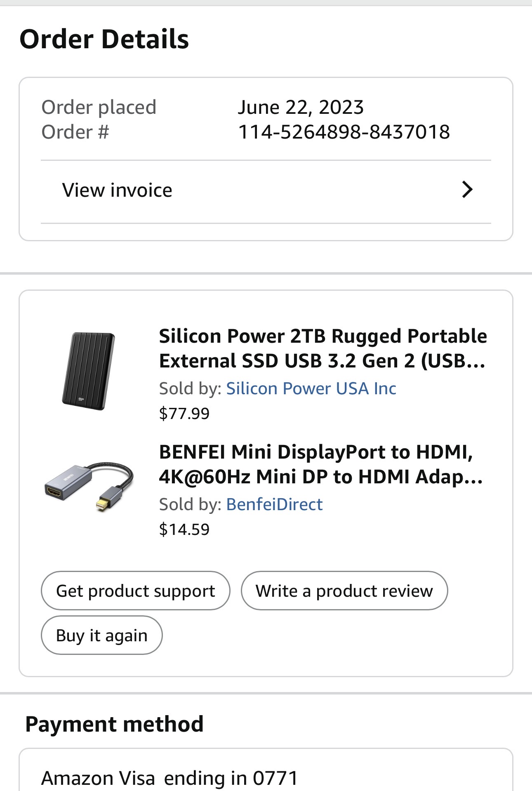The image size is (532, 791).
Task: Open the Silicon Power SSD product image
Action: [x=89, y=371]
